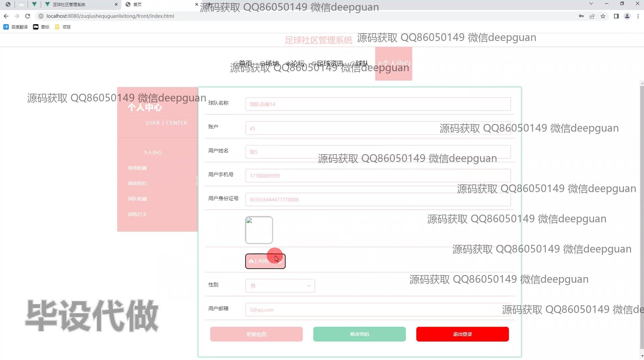This screenshot has width=644, height=360.
Task: Click the user avatar image thumbnail
Action: click(x=259, y=230)
